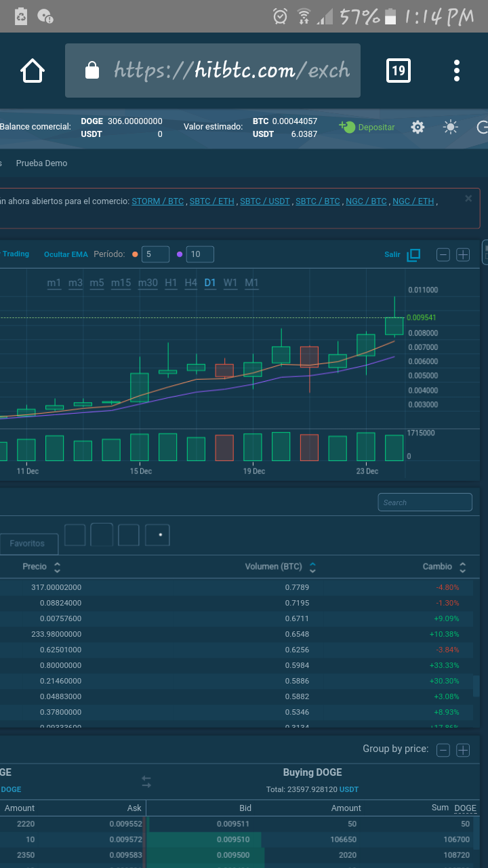Click Salir to exit fullscreen chart
Image resolution: width=488 pixels, height=868 pixels.
coord(392,254)
